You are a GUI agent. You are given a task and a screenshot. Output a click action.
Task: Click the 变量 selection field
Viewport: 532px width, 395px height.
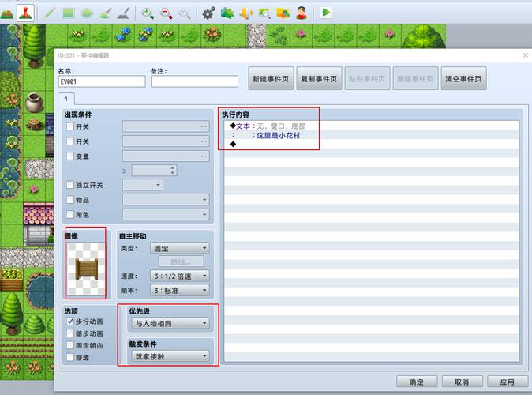click(166, 156)
